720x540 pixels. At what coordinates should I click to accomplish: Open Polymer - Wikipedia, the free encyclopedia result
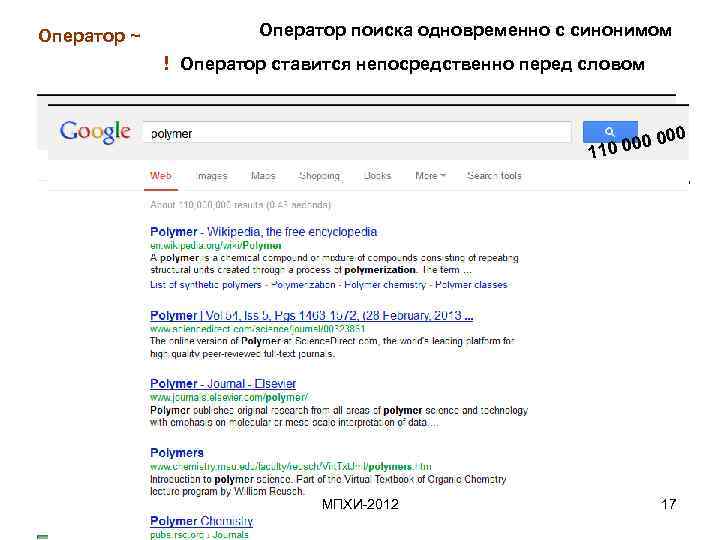[x=264, y=232]
